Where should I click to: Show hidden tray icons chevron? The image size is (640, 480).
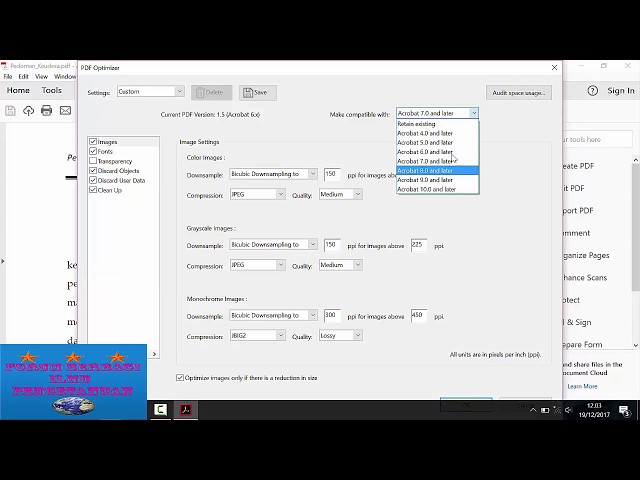pos(533,410)
